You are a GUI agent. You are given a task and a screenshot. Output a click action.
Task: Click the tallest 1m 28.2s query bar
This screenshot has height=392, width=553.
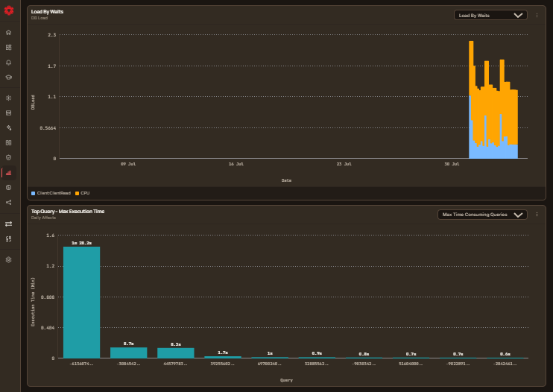coord(81,303)
